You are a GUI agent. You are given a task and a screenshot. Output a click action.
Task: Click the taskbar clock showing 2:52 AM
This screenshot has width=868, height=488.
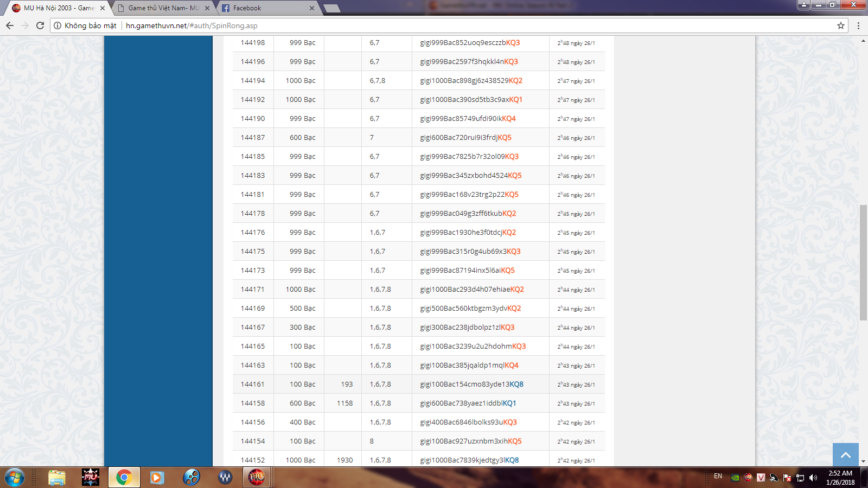click(840, 478)
